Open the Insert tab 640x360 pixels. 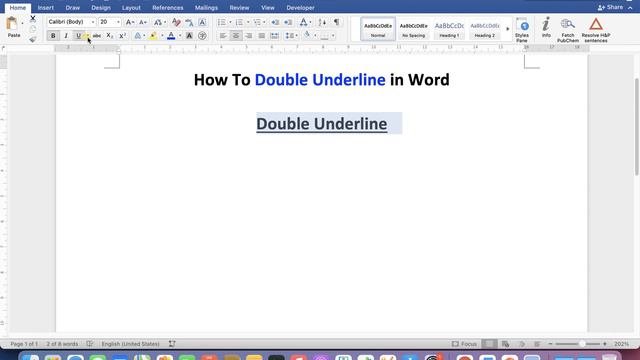coord(46,8)
